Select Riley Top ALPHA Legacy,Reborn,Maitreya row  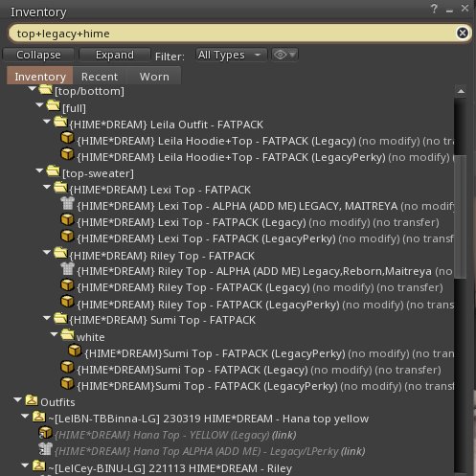coord(257,271)
